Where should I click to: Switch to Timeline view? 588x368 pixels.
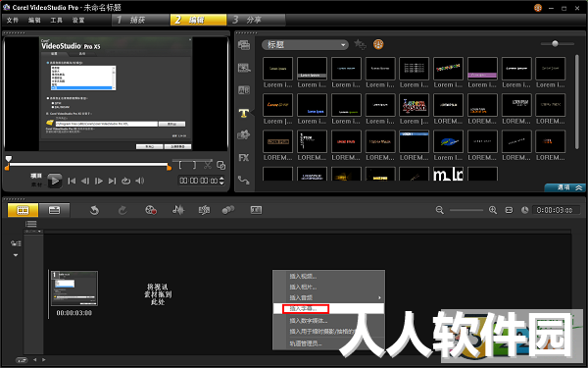coord(54,210)
